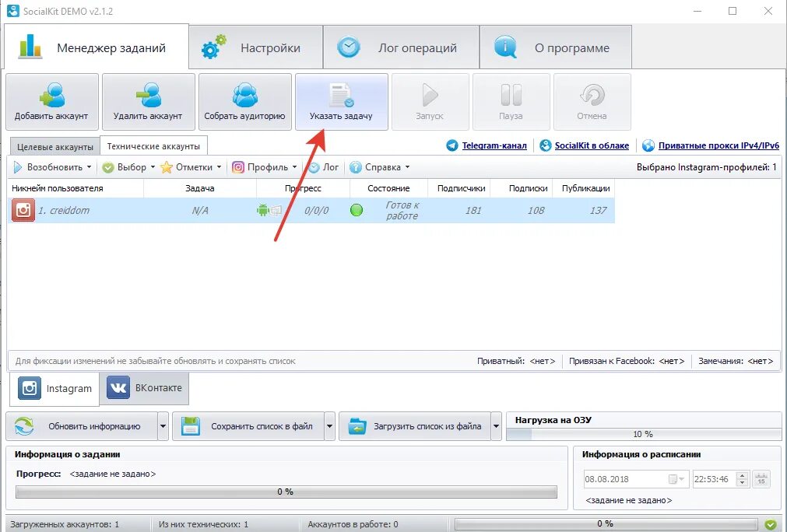Image resolution: width=787 pixels, height=532 pixels.
Task: Click the disabled Запуск play button
Action: click(x=430, y=102)
